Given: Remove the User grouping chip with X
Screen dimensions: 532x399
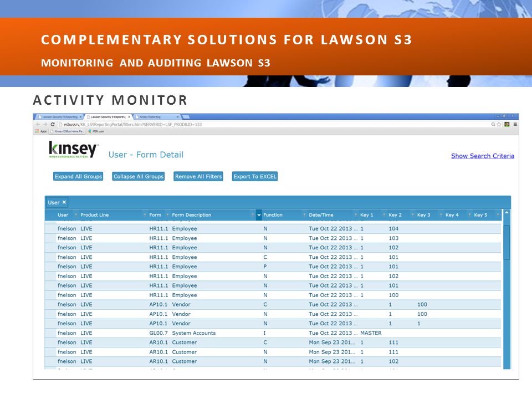Looking at the screenshot, I should point(64,202).
